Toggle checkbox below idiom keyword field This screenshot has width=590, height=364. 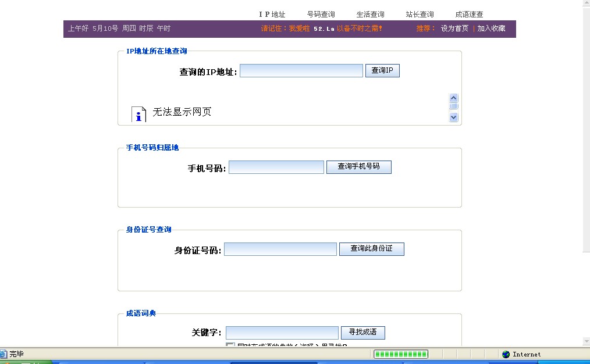point(230,346)
